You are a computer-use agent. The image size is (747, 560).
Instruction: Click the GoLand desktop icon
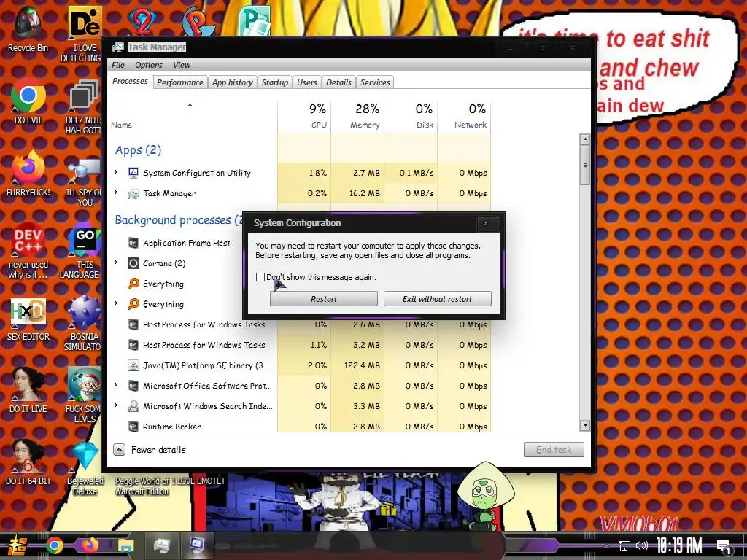pos(85,251)
